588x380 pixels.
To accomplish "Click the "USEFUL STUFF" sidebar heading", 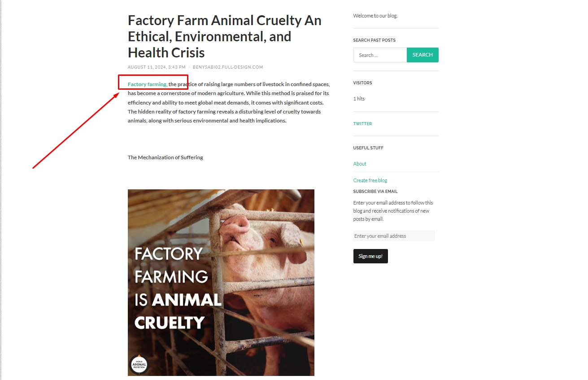I will point(368,148).
